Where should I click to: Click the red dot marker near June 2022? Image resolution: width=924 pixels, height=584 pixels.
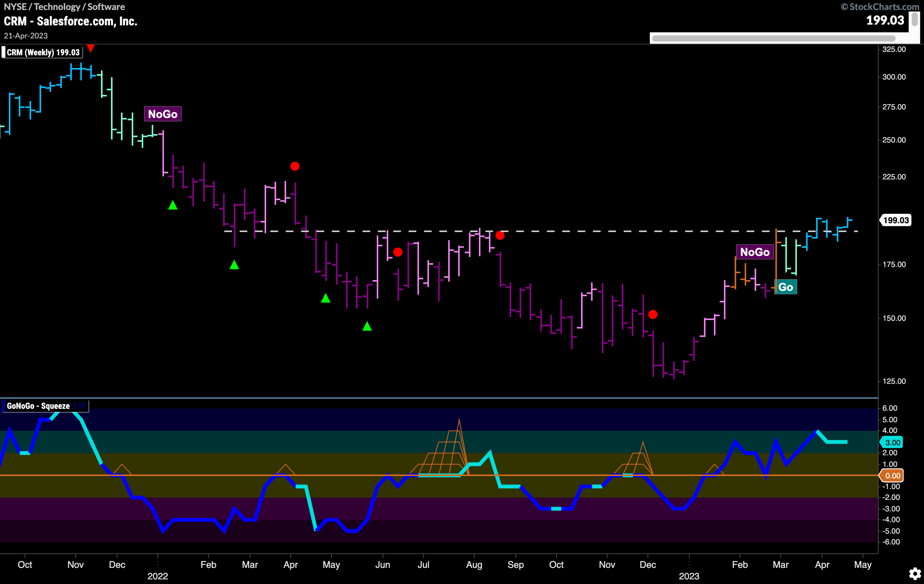click(398, 252)
